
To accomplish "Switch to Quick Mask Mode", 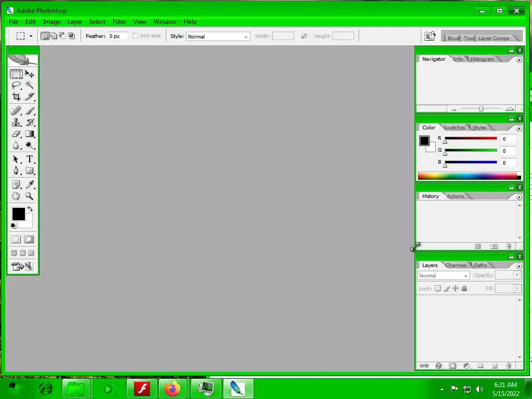I will coord(29,240).
